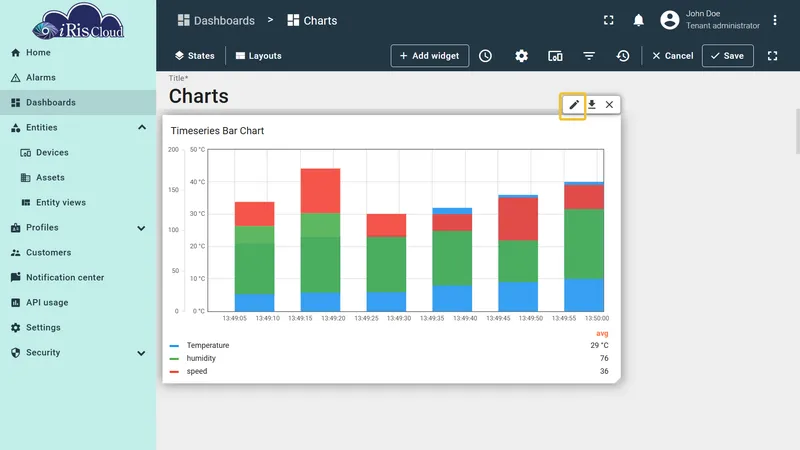Open notifications bell
This screenshot has width=800, height=450.
coord(638,20)
